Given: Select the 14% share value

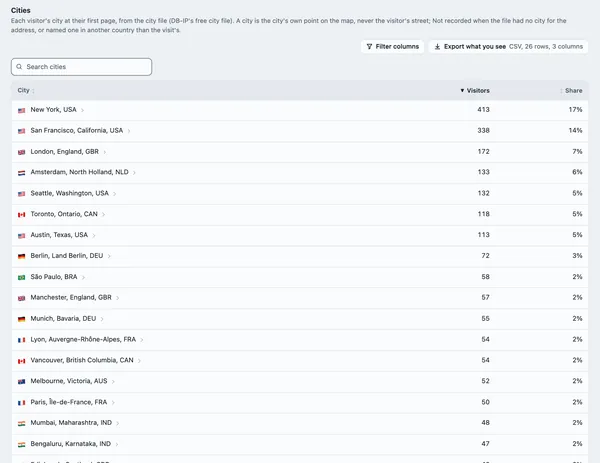Looking at the screenshot, I should (x=576, y=130).
